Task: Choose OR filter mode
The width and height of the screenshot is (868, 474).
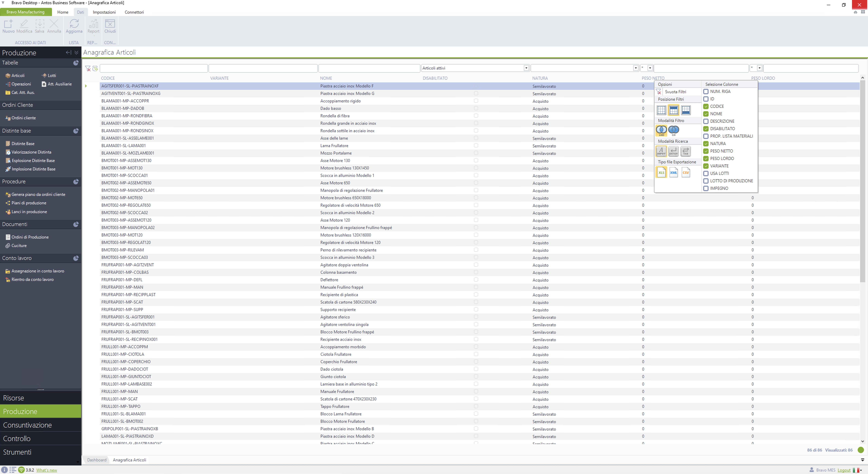Action: (673, 130)
